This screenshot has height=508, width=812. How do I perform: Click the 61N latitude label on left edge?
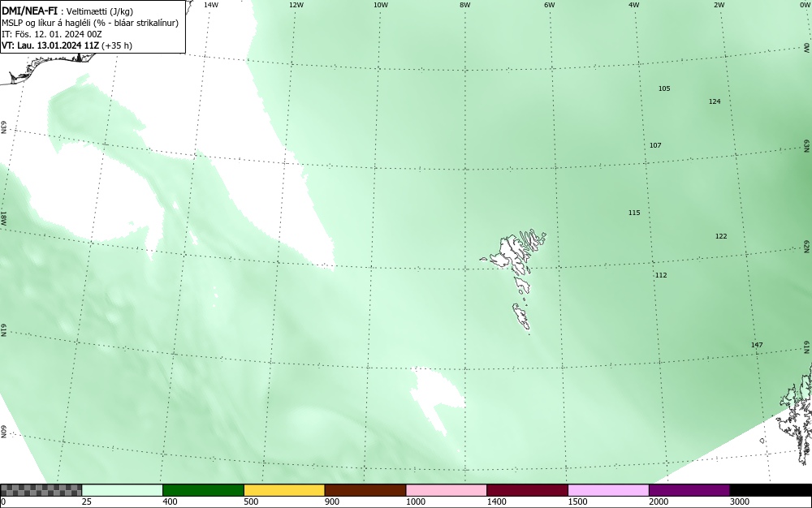click(x=3, y=330)
